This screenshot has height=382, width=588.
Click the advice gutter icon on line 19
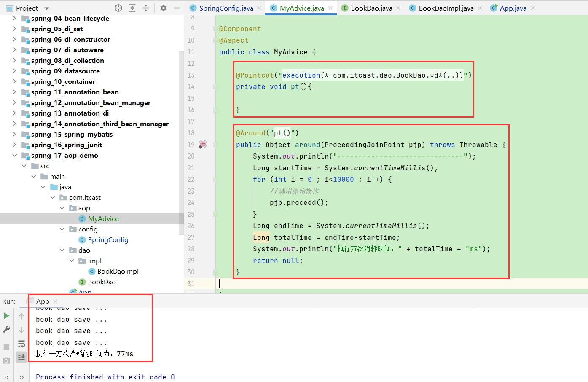coord(203,144)
